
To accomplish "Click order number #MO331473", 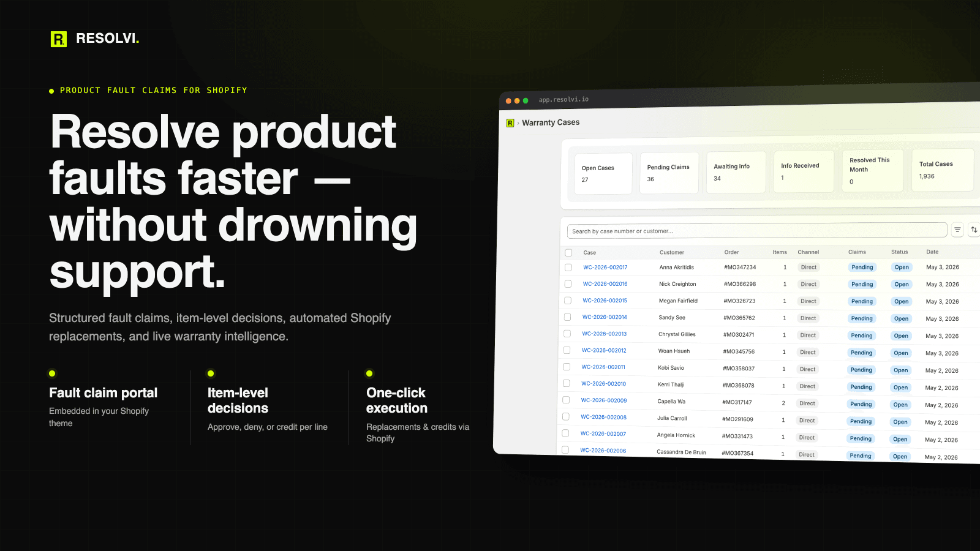I will (x=737, y=436).
